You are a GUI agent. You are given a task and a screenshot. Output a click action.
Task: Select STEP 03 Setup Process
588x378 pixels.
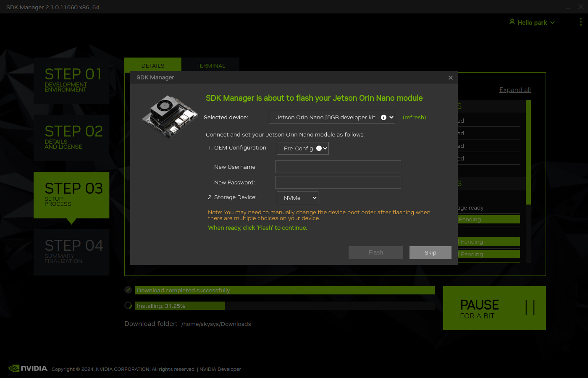(71, 195)
